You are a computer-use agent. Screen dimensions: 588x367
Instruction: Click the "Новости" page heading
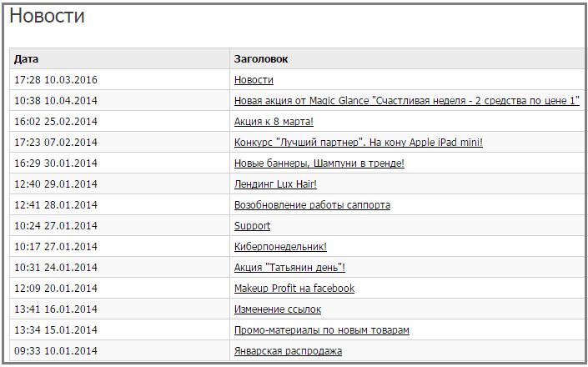pyautogui.click(x=47, y=16)
